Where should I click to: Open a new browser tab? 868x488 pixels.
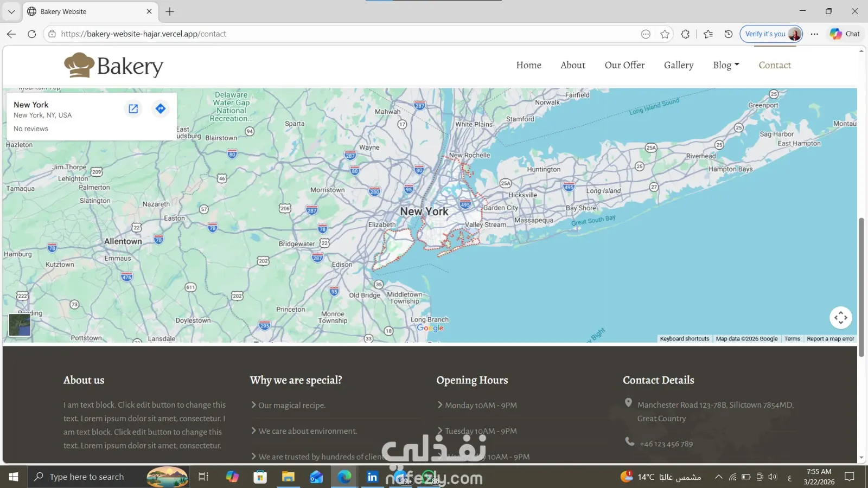(x=170, y=11)
